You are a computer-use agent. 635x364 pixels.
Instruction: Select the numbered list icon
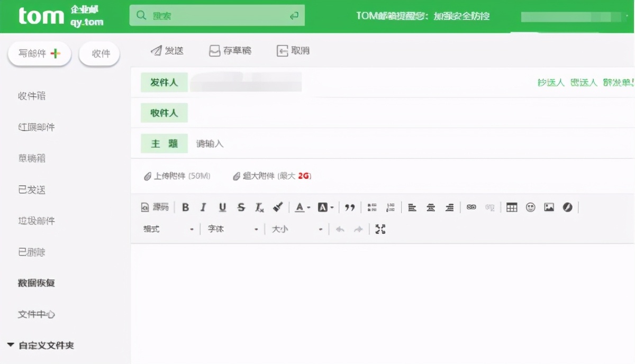(x=391, y=207)
